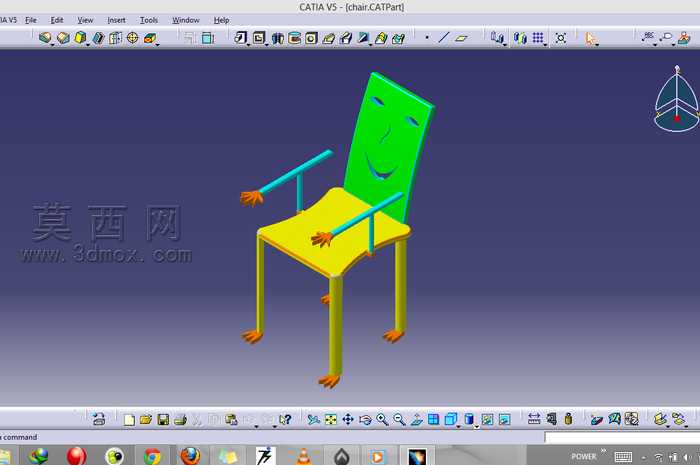
Task: Click the Normal View icon
Action: point(417,419)
